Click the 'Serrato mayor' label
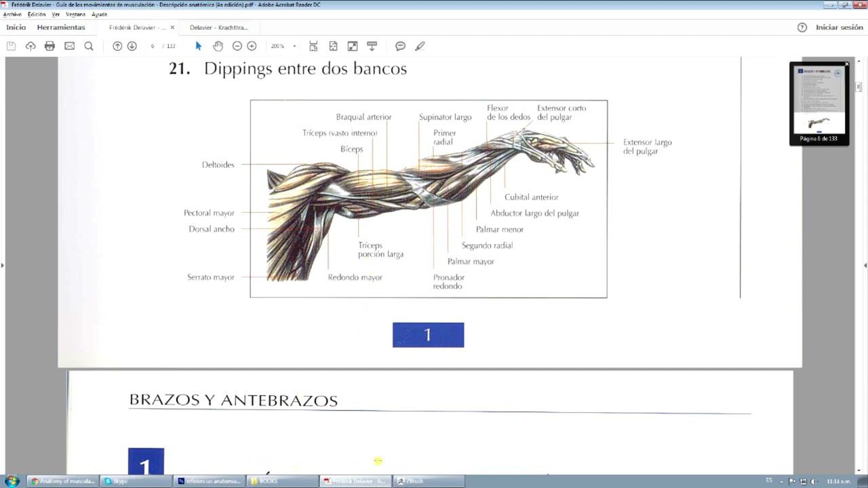This screenshot has height=488, width=868. pos(211,277)
